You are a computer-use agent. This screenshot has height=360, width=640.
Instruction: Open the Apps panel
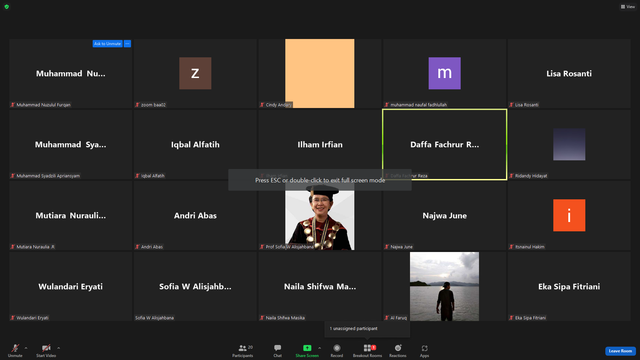[424, 350]
